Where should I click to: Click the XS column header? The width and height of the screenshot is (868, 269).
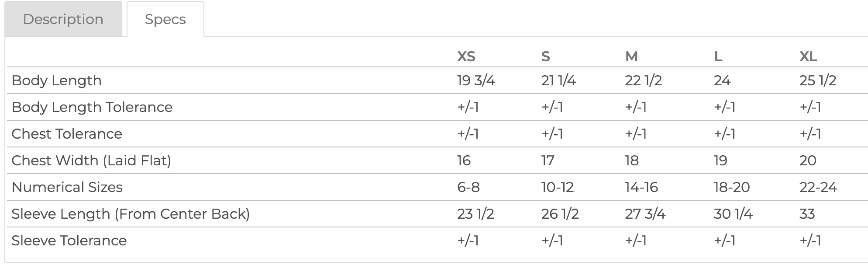click(x=466, y=56)
